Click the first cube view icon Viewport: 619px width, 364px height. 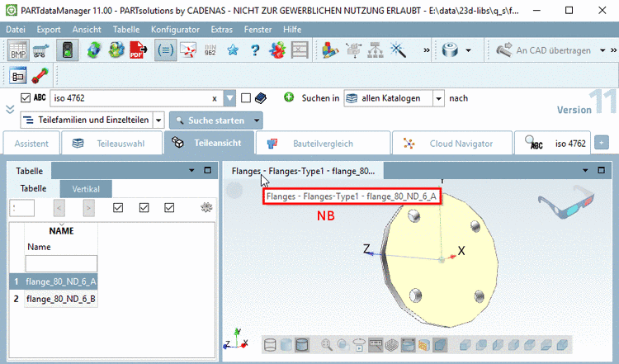pos(465,345)
